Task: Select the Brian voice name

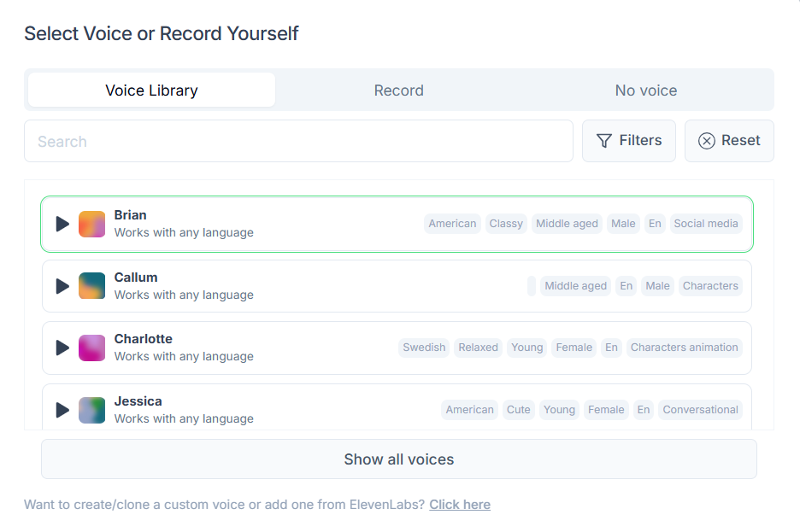Action: coord(130,215)
